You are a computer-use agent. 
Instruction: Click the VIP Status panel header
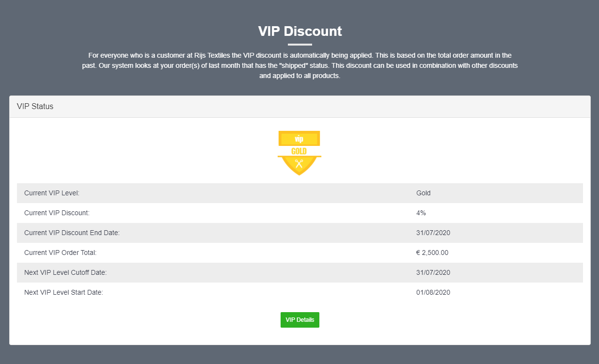[x=300, y=107]
